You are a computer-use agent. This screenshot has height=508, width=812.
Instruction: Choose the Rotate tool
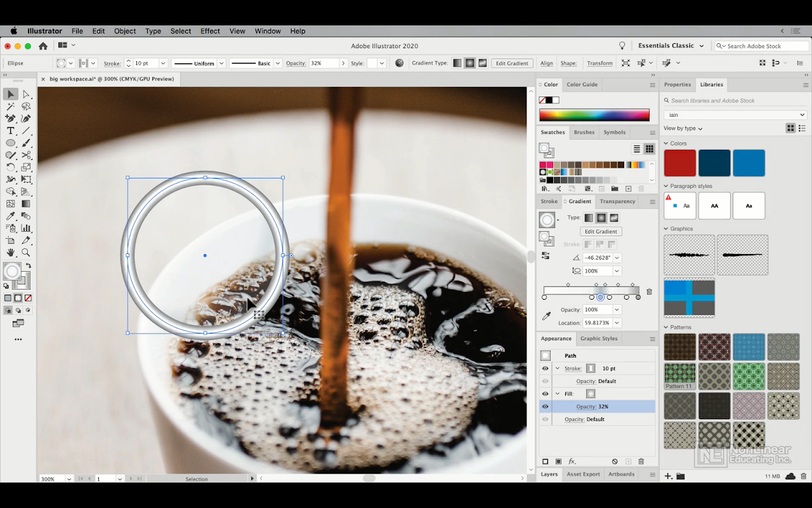pos(11,168)
